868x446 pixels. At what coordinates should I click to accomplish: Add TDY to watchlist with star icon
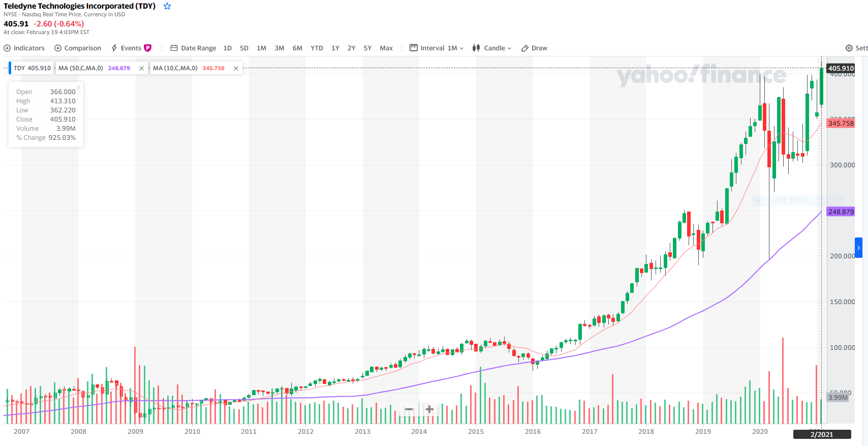tap(167, 6)
